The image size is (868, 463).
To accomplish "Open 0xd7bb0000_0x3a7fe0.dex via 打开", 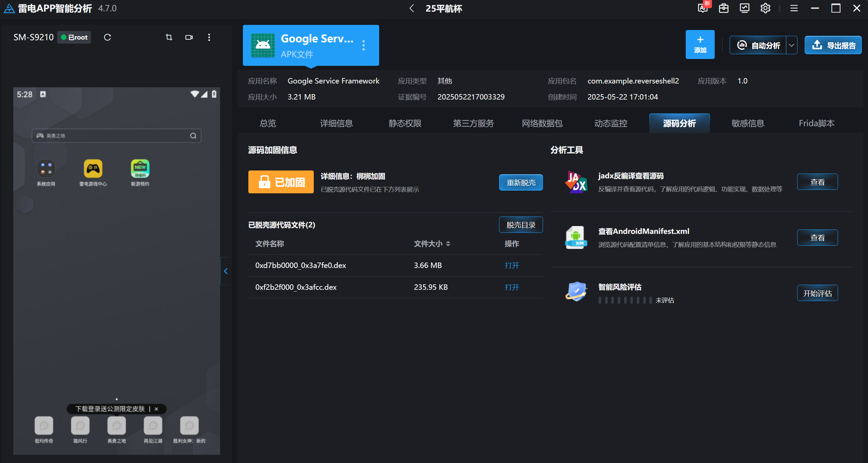I will tap(512, 265).
